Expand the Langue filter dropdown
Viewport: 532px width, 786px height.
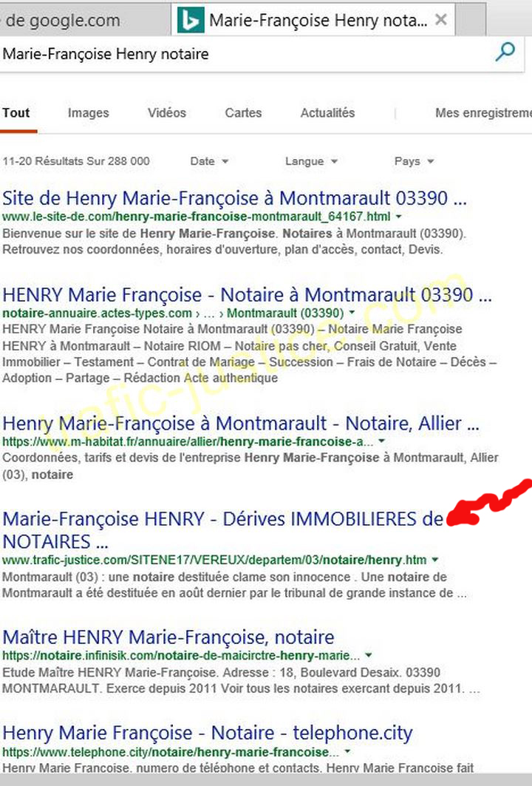pos(311,161)
